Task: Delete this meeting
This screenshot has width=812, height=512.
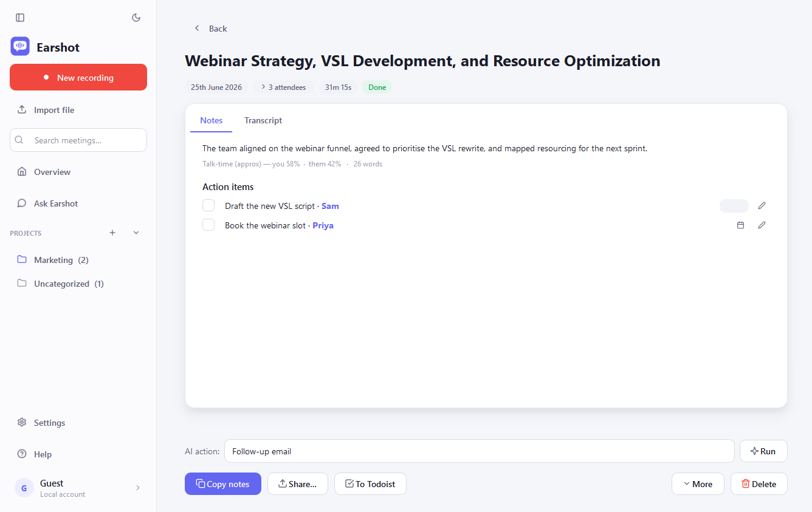Action: [x=759, y=484]
